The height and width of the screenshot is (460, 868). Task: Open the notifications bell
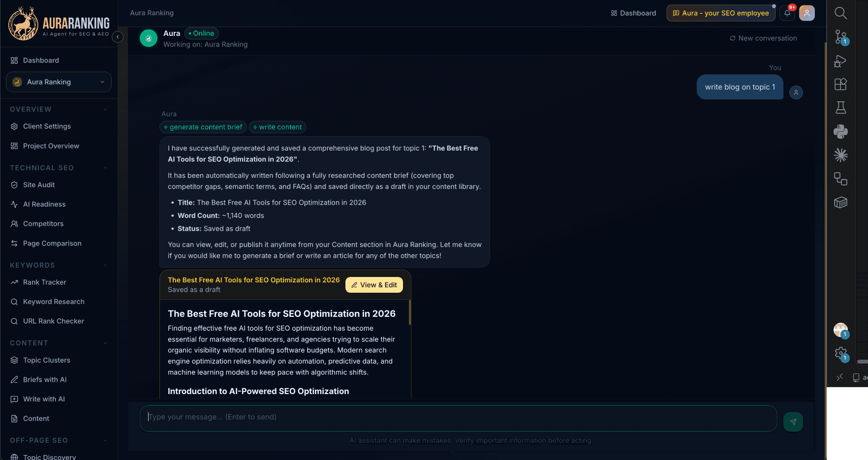point(787,13)
